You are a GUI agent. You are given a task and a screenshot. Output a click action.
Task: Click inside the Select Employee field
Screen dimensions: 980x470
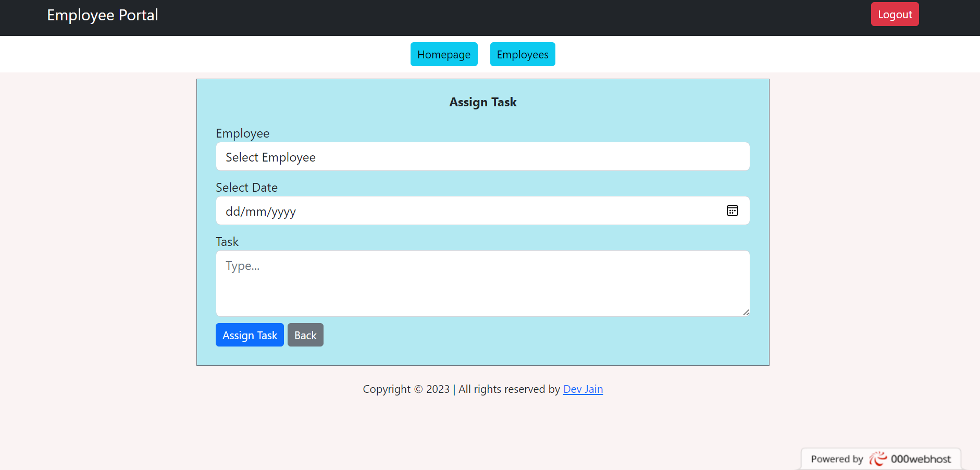[x=482, y=156]
